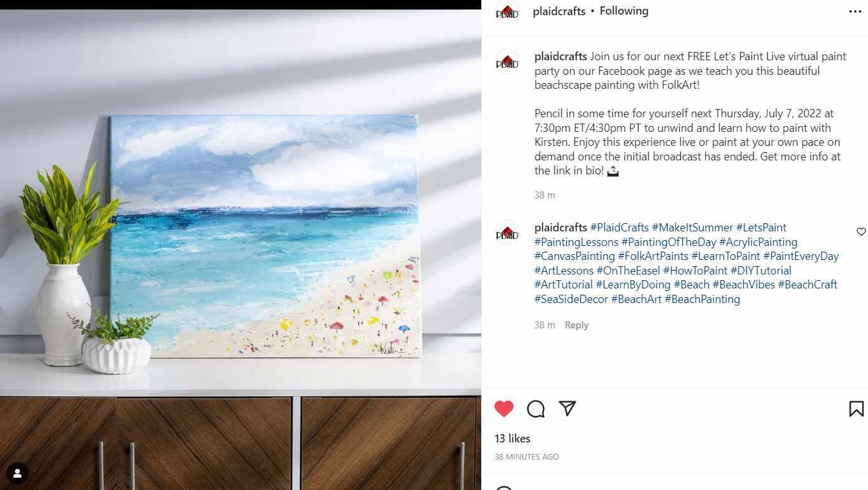The height and width of the screenshot is (490, 868).
Task: Share post with paper plane icon
Action: pyautogui.click(x=567, y=408)
